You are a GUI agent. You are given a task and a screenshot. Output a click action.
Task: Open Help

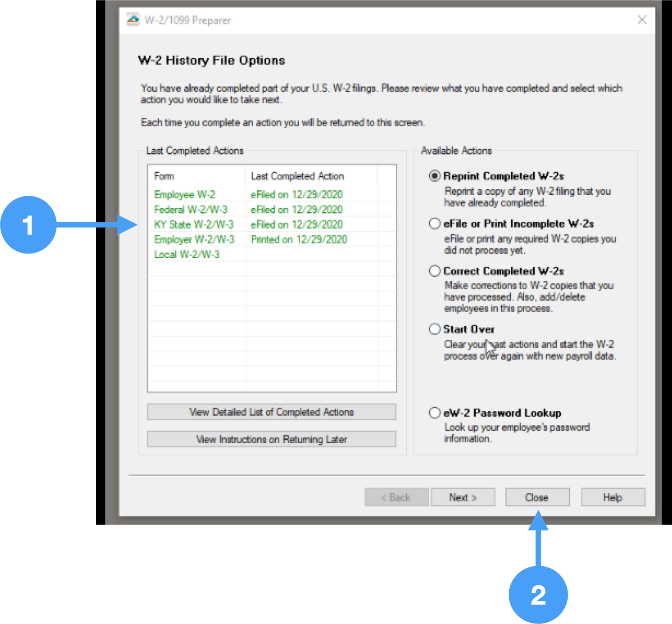point(612,497)
